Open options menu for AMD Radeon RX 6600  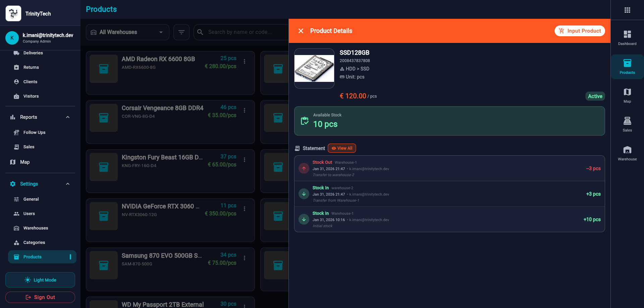pos(245,61)
